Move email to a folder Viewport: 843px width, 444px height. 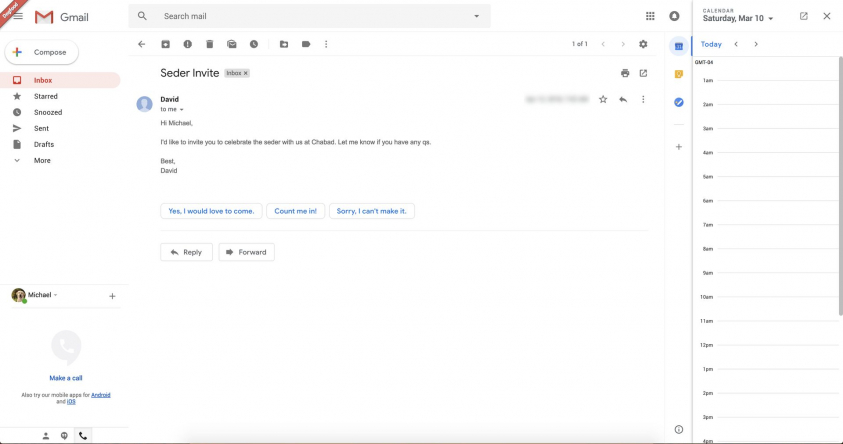click(x=284, y=44)
